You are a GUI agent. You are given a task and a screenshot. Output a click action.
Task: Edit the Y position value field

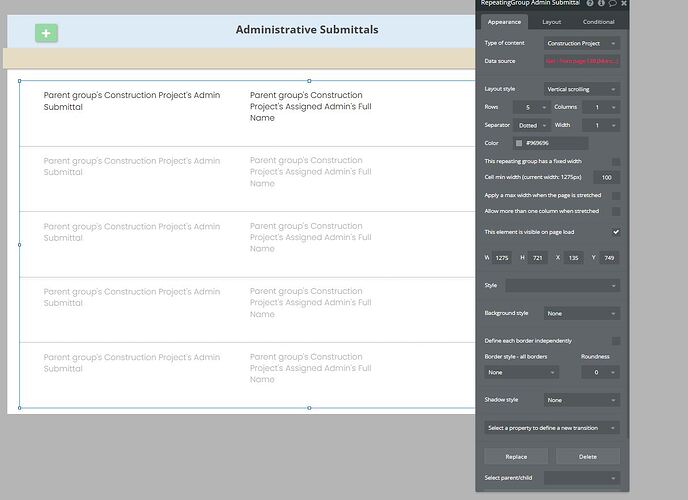click(x=609, y=258)
